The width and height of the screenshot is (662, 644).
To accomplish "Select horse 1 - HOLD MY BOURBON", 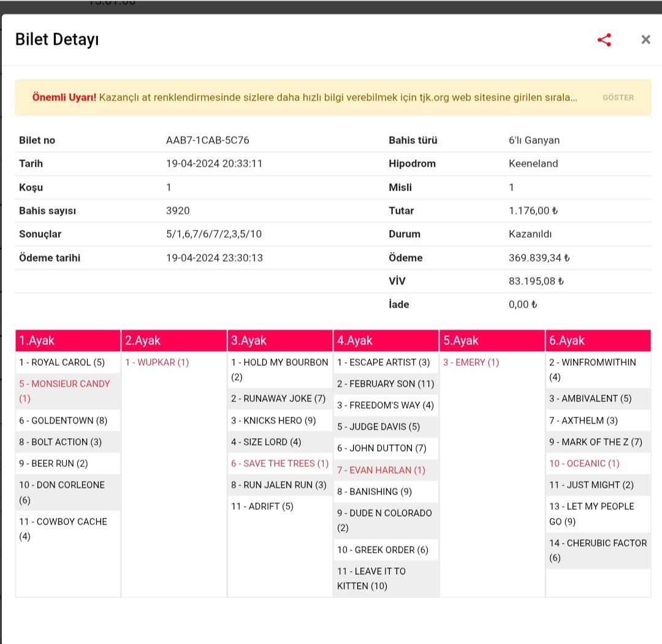I will click(280, 369).
